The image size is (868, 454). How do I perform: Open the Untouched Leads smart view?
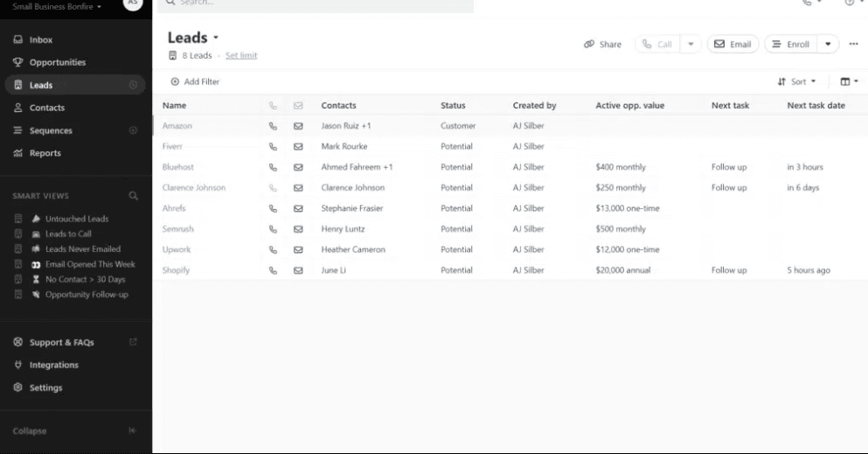click(x=76, y=219)
